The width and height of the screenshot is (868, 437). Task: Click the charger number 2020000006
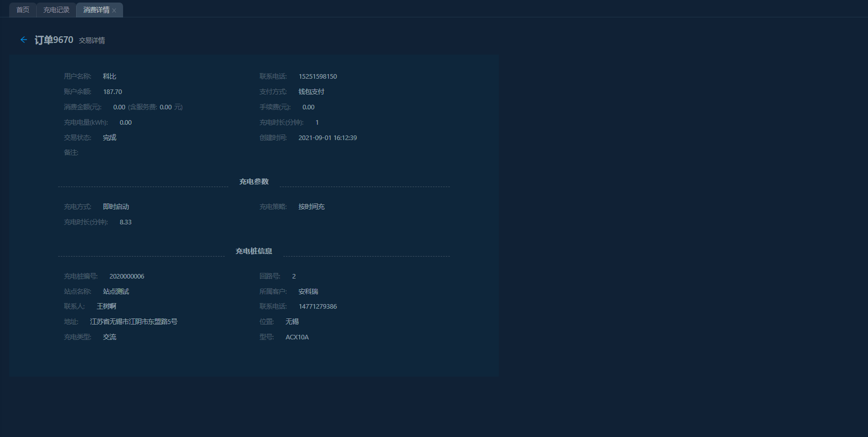pyautogui.click(x=127, y=277)
